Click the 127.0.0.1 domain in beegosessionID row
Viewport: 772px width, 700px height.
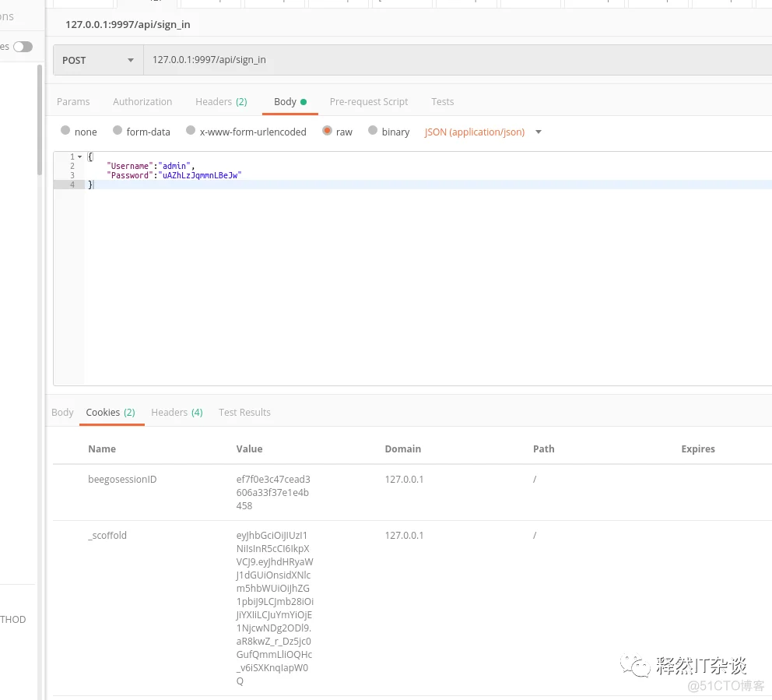pos(404,480)
